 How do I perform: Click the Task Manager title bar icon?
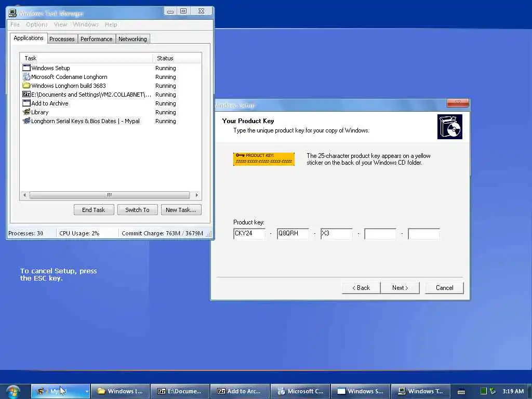pyautogui.click(x=12, y=13)
